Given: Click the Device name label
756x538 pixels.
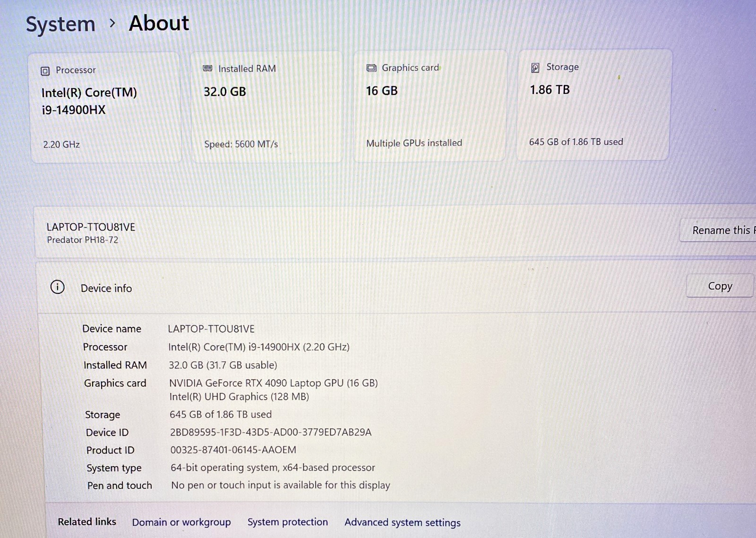Looking at the screenshot, I should click(112, 329).
